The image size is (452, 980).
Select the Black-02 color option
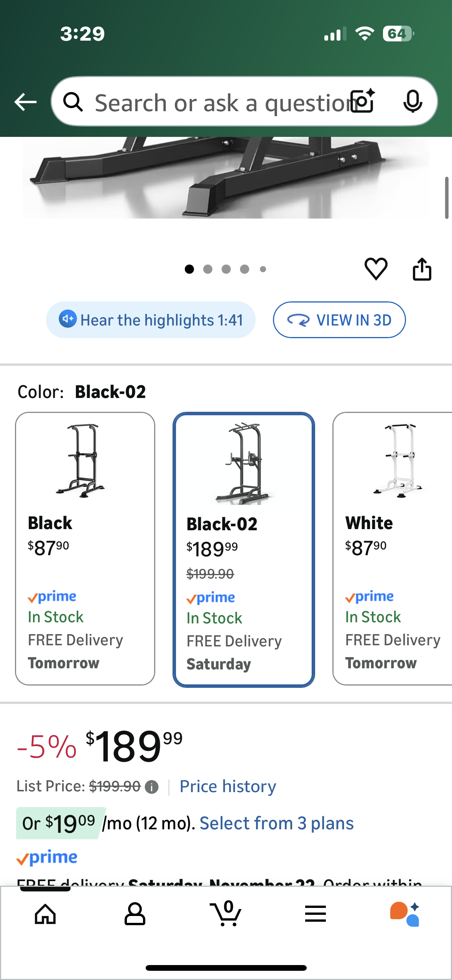point(244,549)
